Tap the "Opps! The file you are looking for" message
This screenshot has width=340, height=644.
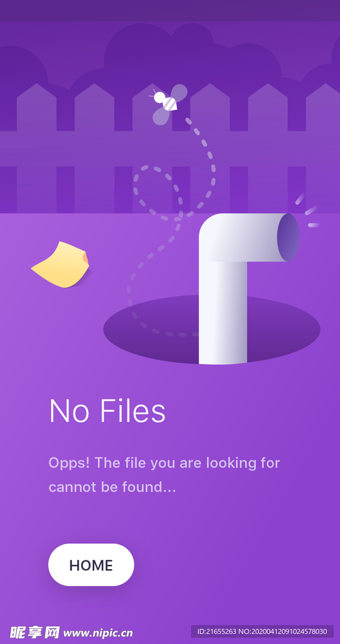(x=164, y=463)
